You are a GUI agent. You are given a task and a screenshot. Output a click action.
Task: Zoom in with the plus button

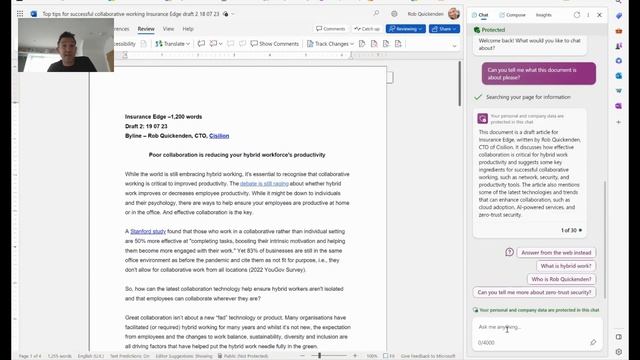(x=355, y=356)
